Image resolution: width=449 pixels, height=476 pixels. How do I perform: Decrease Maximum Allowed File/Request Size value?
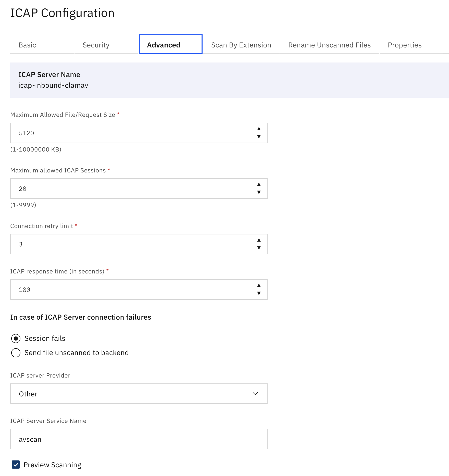point(259,137)
